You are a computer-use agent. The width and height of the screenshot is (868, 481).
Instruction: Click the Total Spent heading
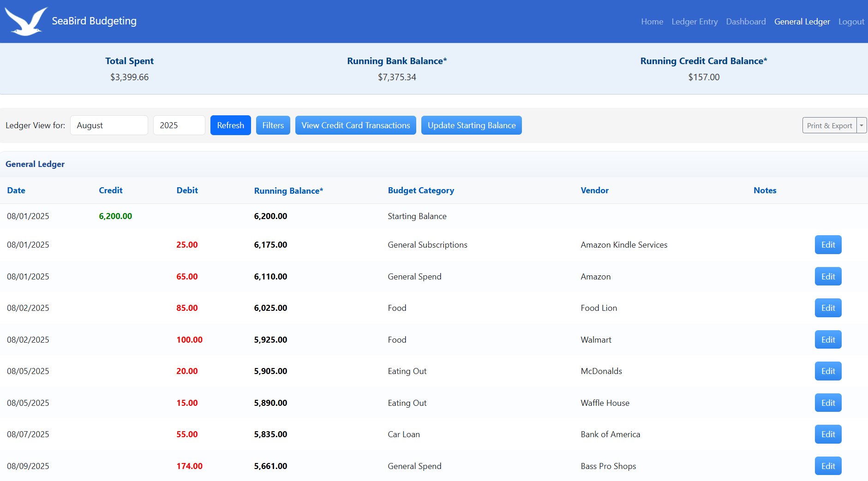coord(129,61)
